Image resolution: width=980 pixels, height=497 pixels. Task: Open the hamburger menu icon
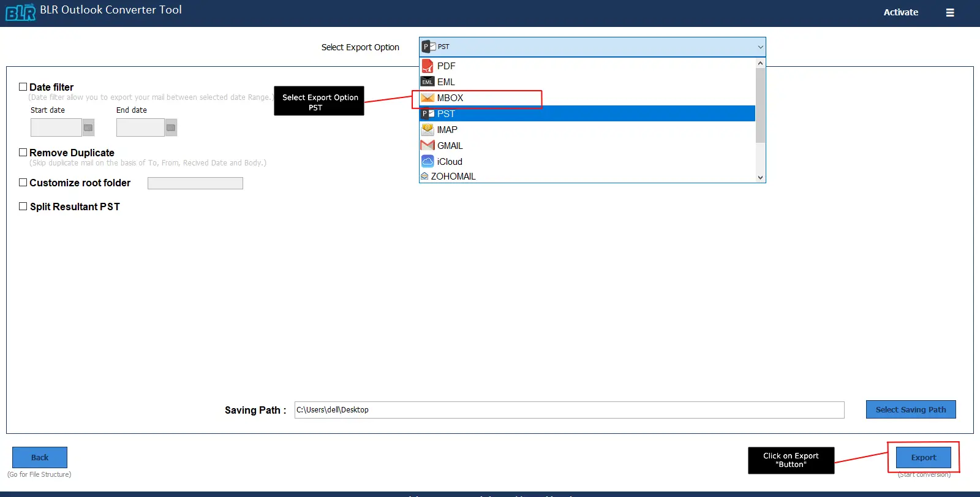pyautogui.click(x=950, y=12)
